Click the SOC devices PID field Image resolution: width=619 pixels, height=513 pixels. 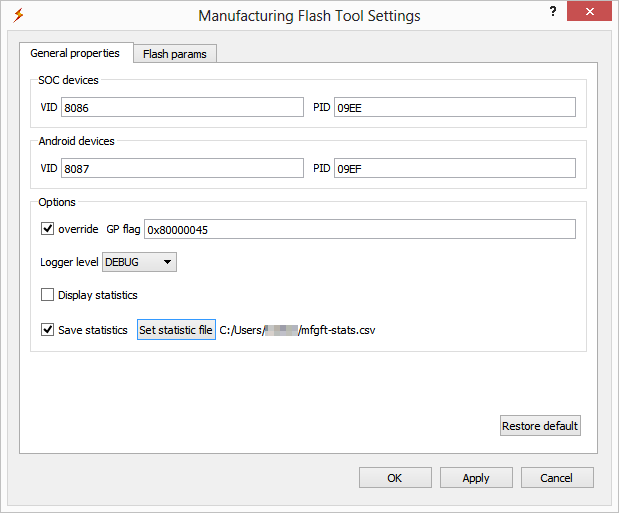[455, 107]
